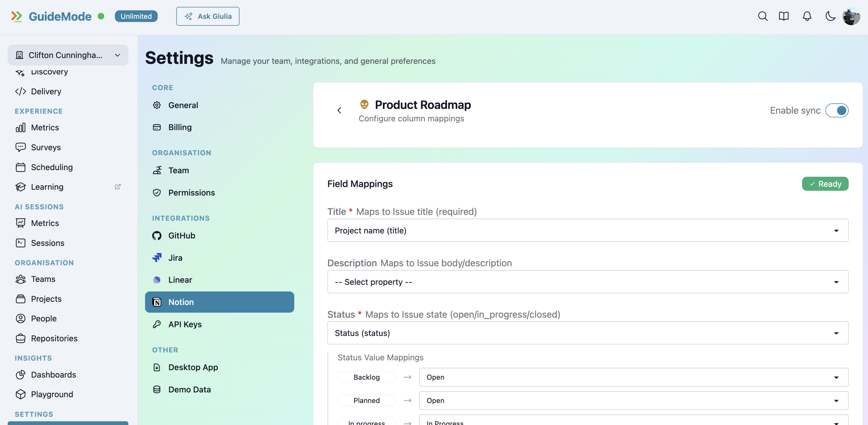
Task: Click the search magnifier icon
Action: coord(762,16)
